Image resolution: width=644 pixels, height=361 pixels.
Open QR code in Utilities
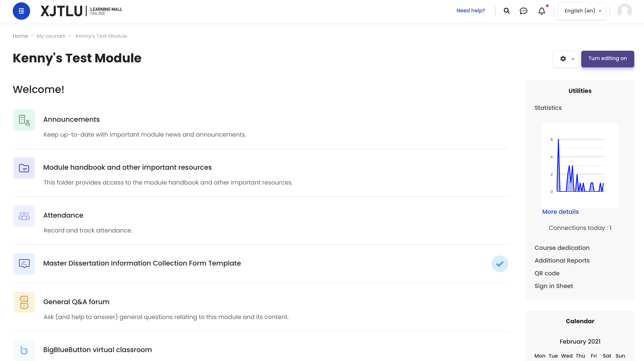(x=547, y=273)
